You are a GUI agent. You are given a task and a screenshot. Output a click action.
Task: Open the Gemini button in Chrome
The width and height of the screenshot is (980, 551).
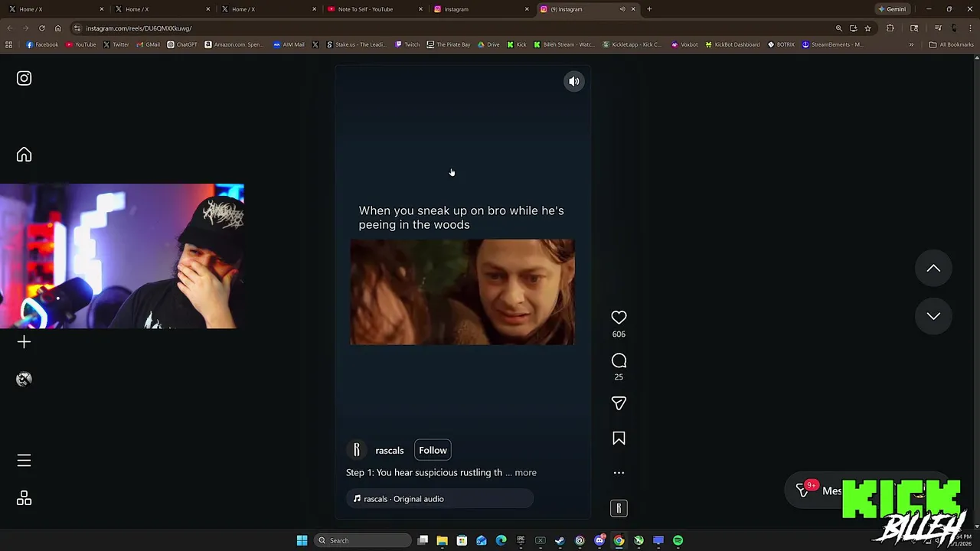[x=892, y=9]
